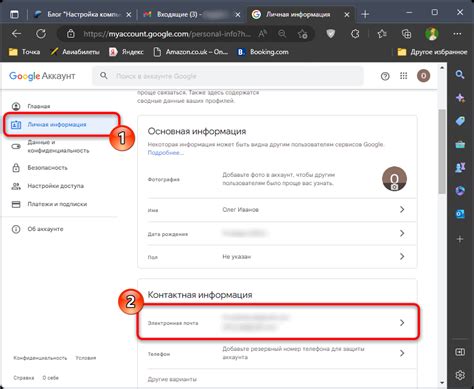
Task: Reload the current page
Action: point(41,34)
